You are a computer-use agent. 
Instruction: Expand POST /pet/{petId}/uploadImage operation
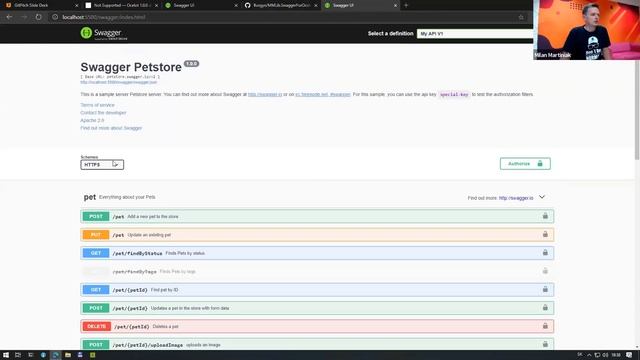pyautogui.click(x=317, y=344)
